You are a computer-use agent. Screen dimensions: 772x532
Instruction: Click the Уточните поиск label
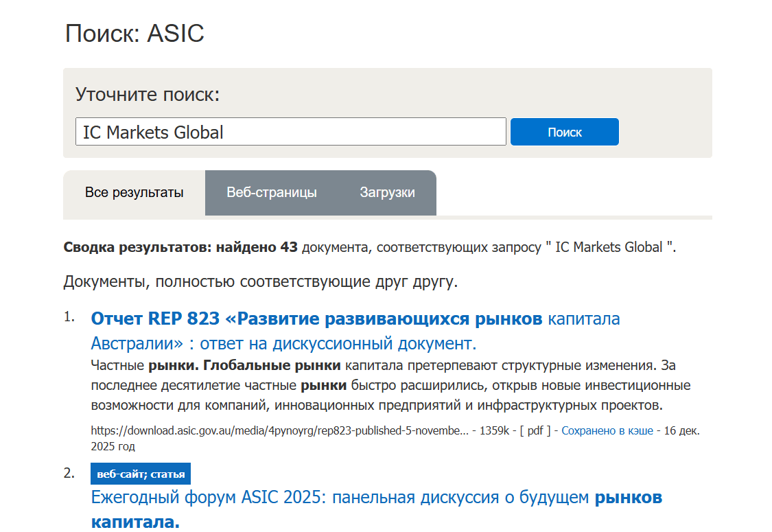pyautogui.click(x=148, y=95)
